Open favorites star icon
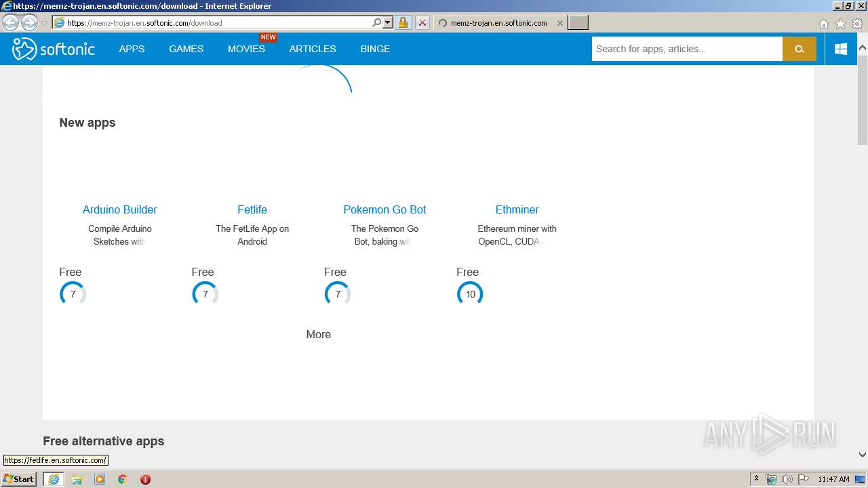Screen dimensions: 868x488 click(840, 24)
